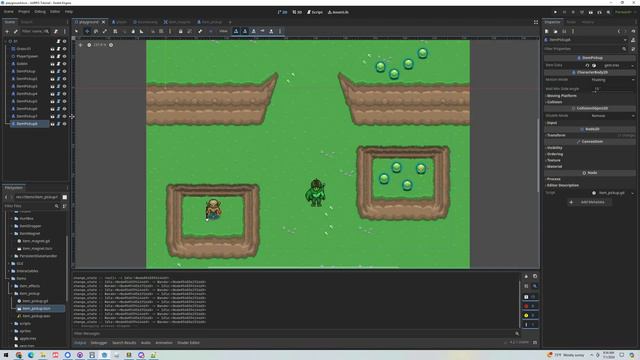The image size is (640, 360).
Task: Toggle error messages filter in Output
Action: click(x=531, y=306)
